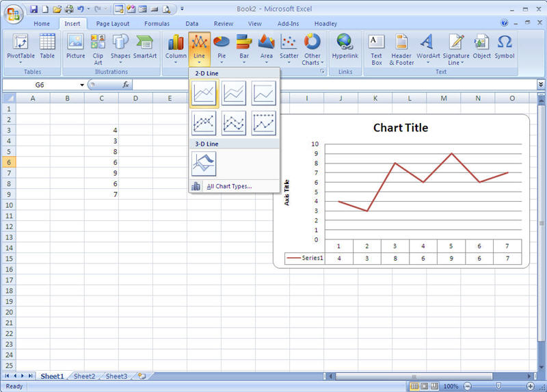
Task: Click the zoom out minus button
Action: (x=468, y=386)
